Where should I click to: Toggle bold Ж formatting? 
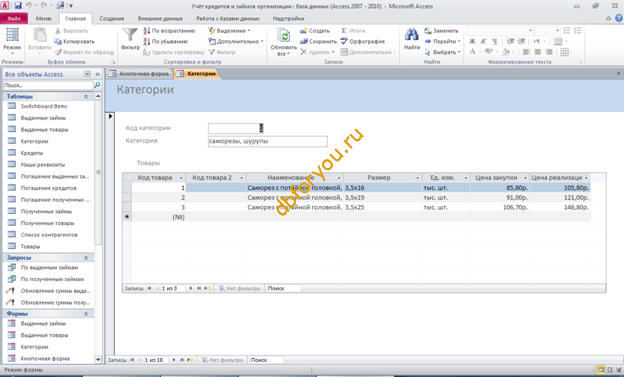(x=472, y=41)
